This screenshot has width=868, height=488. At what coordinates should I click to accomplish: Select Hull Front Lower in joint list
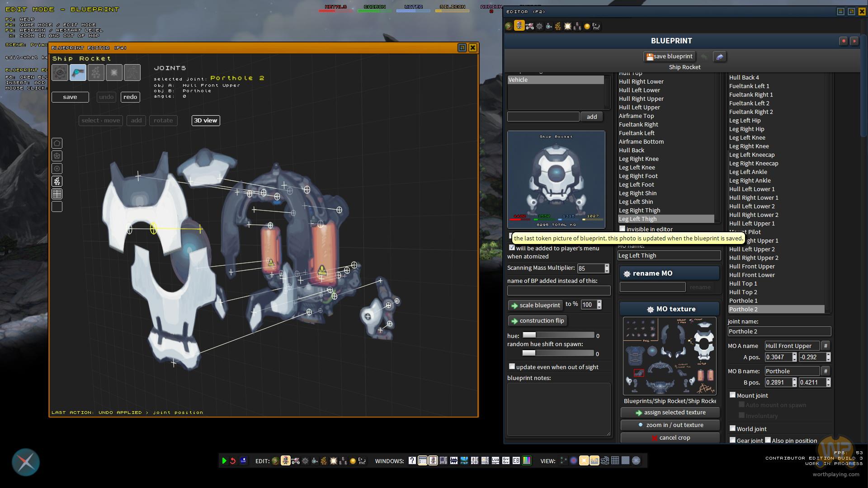tap(752, 275)
